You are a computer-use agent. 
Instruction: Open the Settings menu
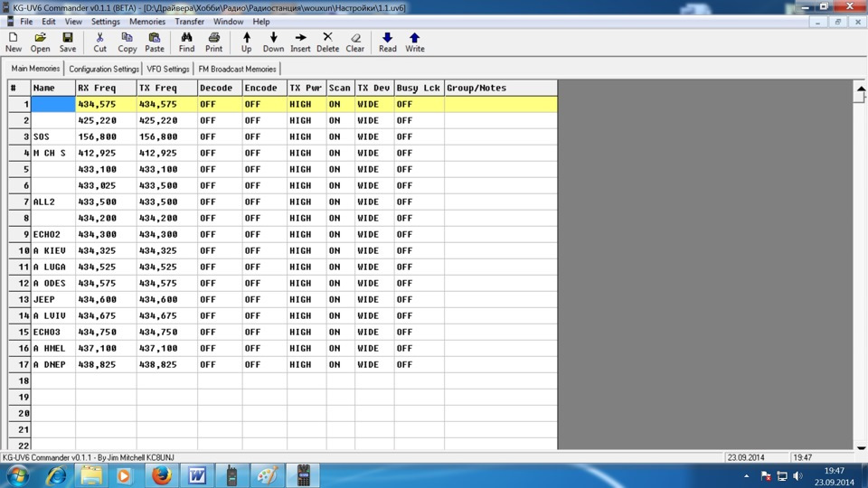pos(105,22)
